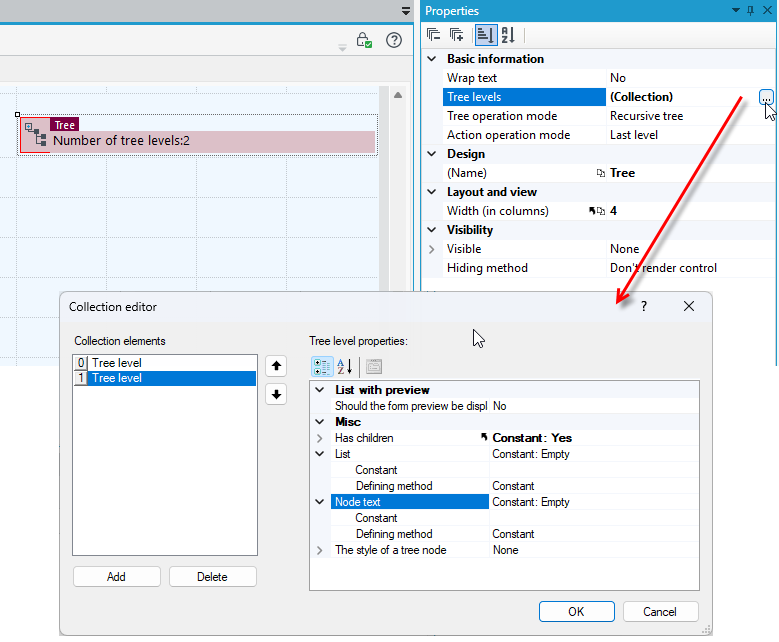Click the Cancel button
This screenshot has height=642, width=779.
(660, 612)
